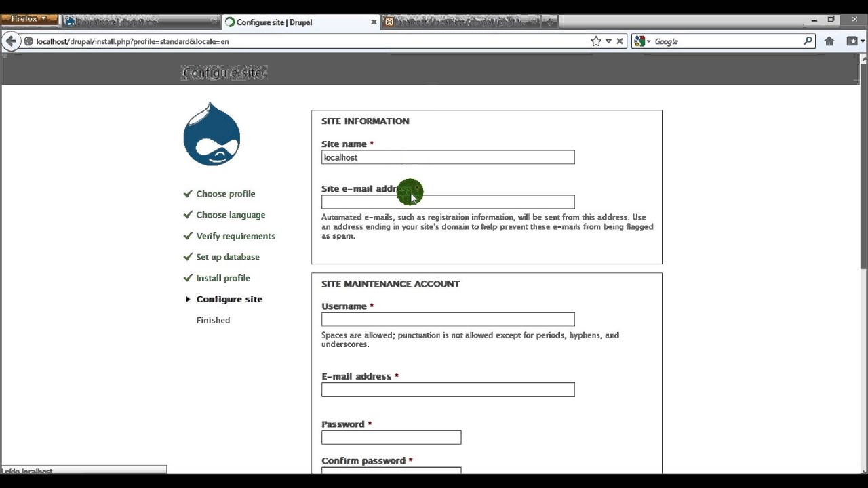Stop loading the page with the X icon

(x=619, y=41)
